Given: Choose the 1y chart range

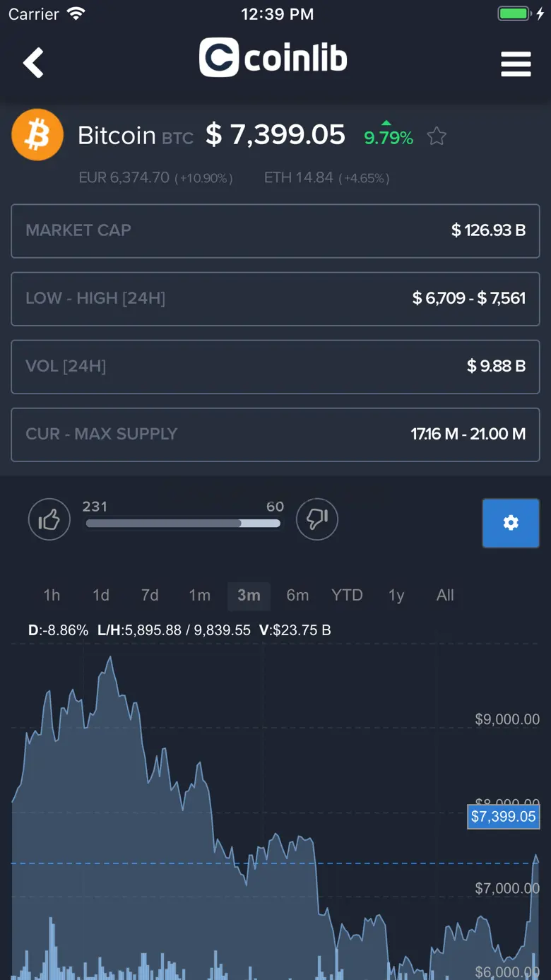Looking at the screenshot, I should click(396, 596).
